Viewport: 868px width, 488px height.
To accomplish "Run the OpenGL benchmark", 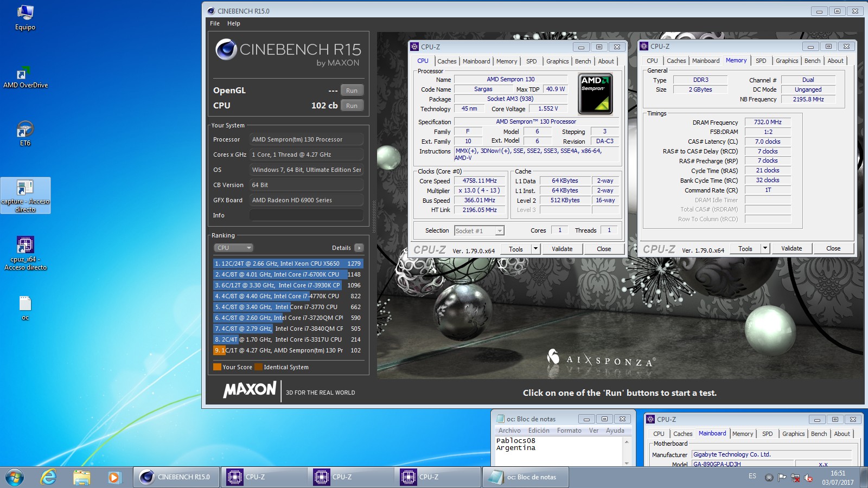I will (352, 91).
